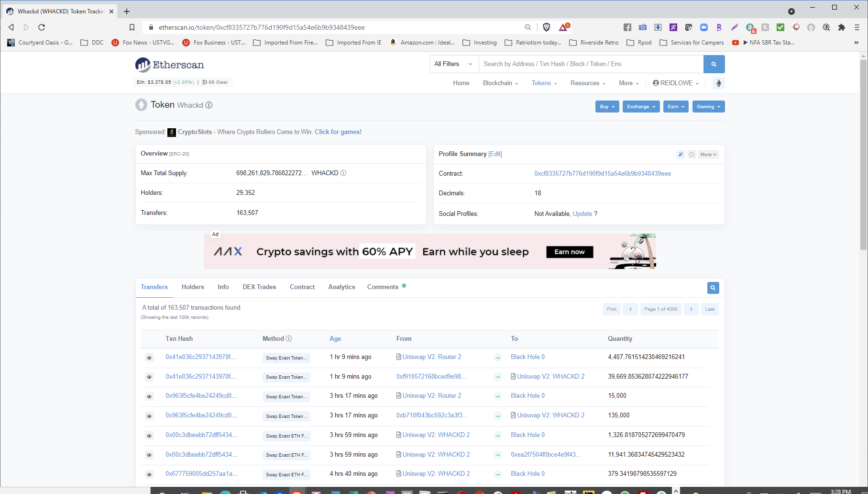
Task: Switch to the Holders tab
Action: coord(193,287)
